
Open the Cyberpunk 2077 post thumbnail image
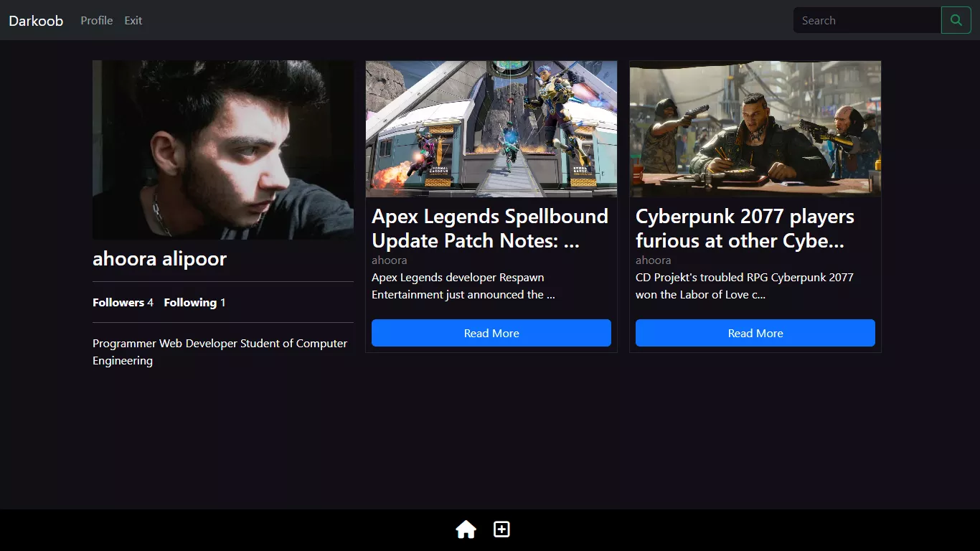755,128
